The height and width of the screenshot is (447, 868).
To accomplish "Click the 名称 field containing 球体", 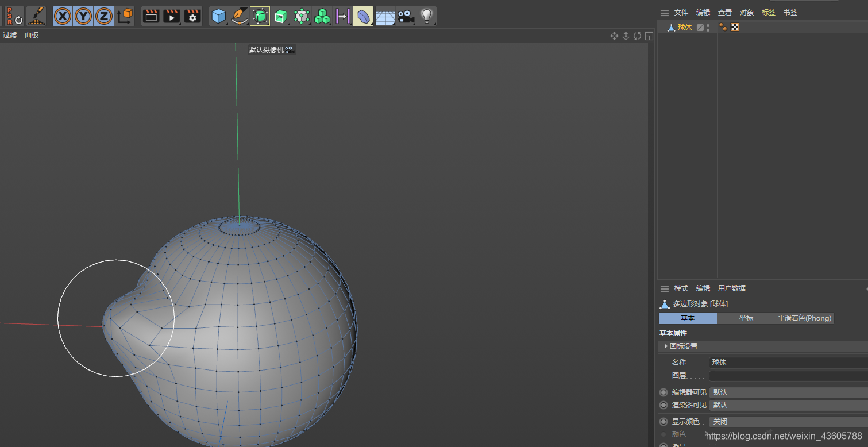I will pyautogui.click(x=788, y=363).
